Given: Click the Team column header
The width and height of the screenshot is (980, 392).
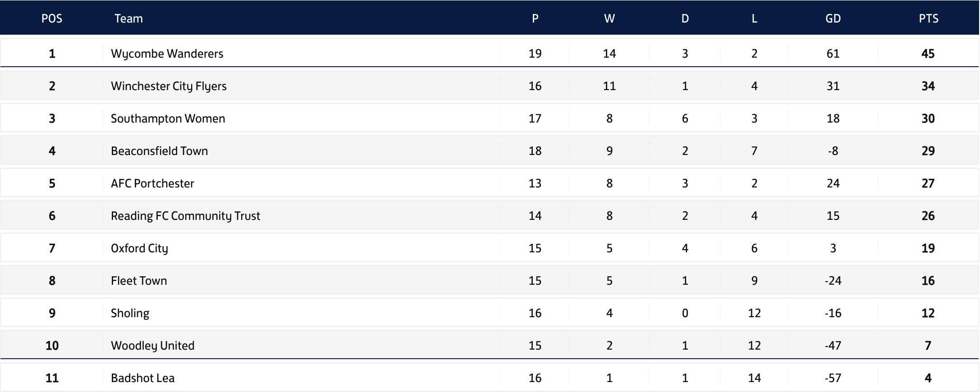Looking at the screenshot, I should (128, 18).
